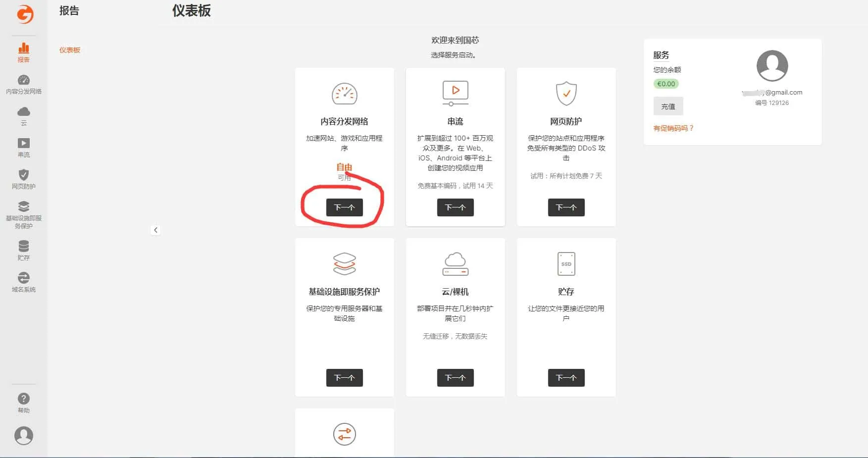
Task: Click the 自由 label on the CDN card
Action: coord(345,167)
